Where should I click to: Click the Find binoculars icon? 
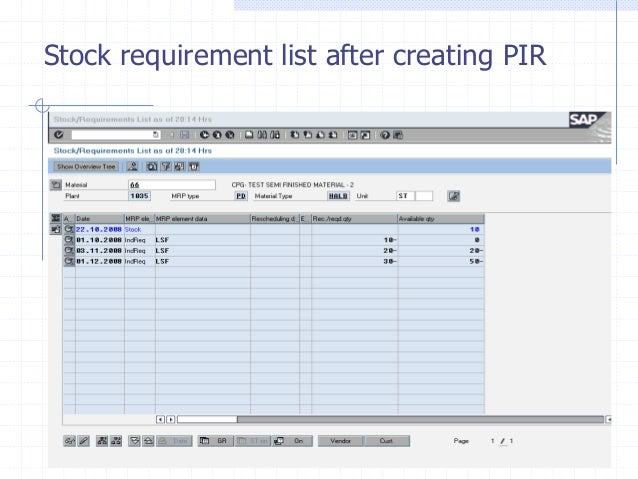262,135
